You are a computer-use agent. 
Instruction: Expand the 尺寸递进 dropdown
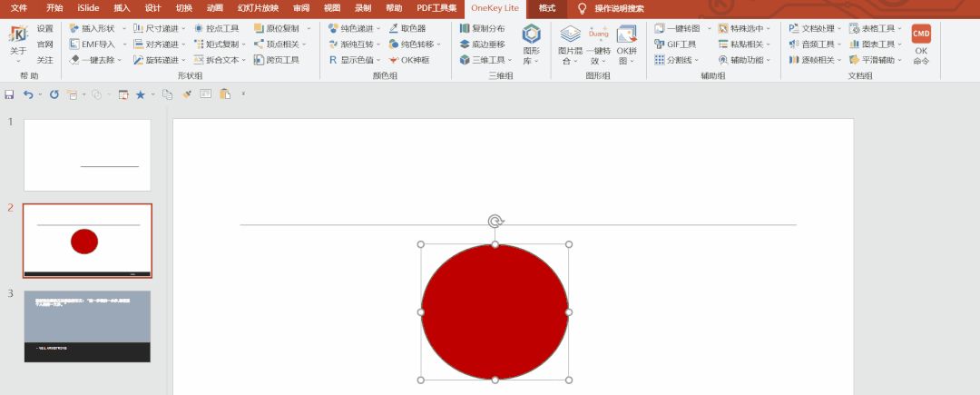pos(183,29)
